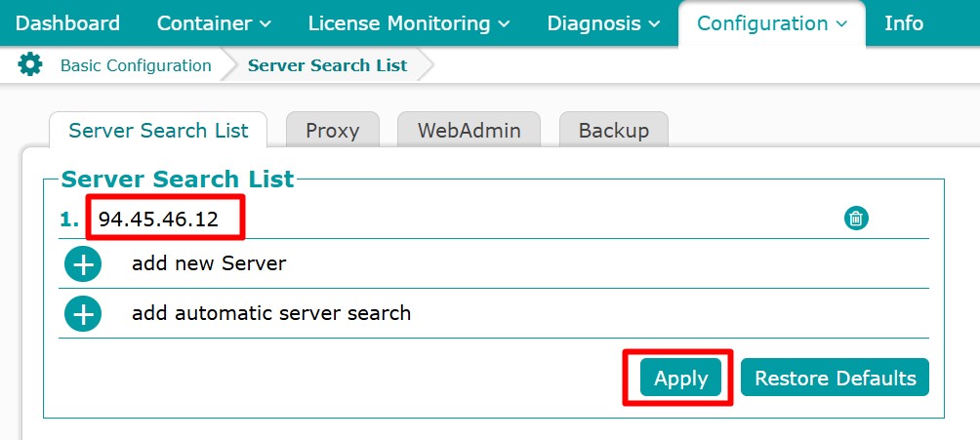Click the Restore Defaults button

[x=835, y=379]
